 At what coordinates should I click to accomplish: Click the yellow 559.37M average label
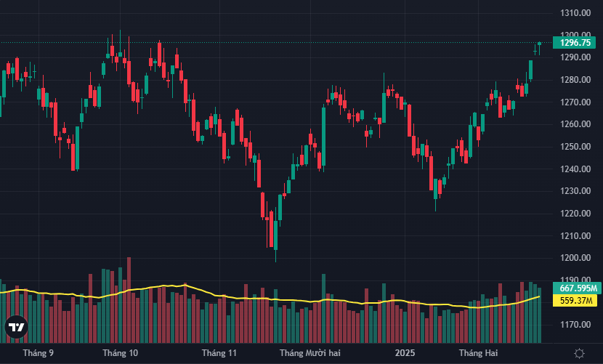coord(575,301)
